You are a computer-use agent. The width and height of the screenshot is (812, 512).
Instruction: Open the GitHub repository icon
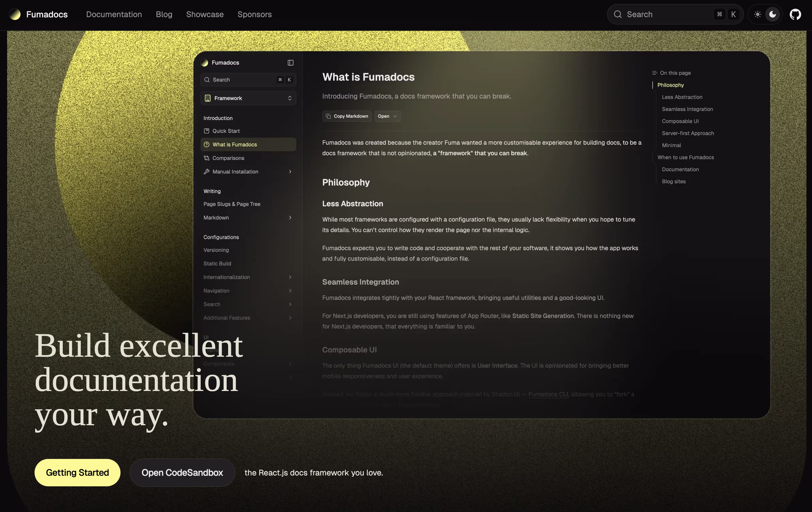pos(795,15)
